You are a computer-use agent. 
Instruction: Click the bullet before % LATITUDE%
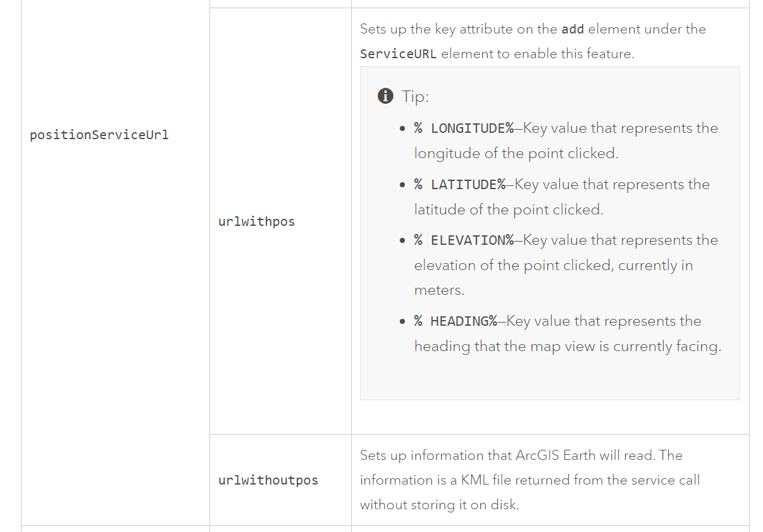tap(402, 185)
